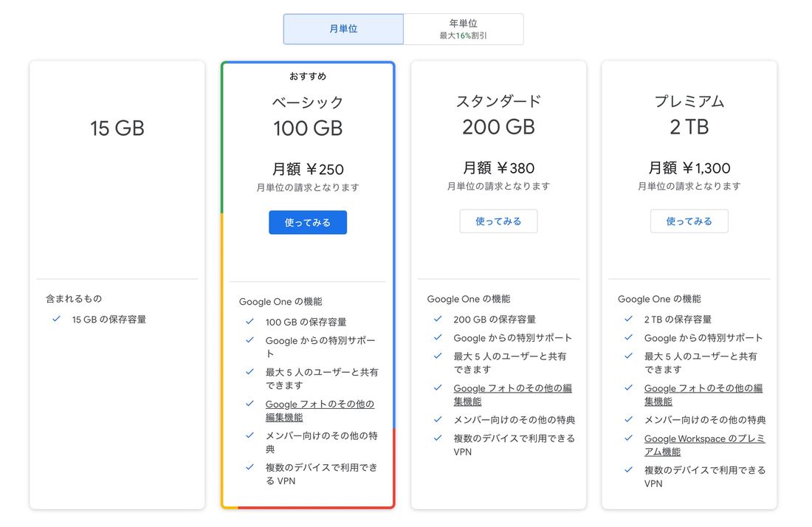Open Google フォト editing features link in プレミアム
Screen dimensions: 812x527
pyautogui.click(x=703, y=394)
